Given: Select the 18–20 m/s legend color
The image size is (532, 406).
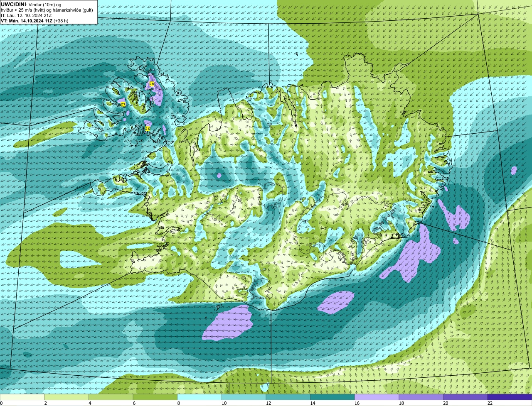Looking at the screenshot, I should (421, 397).
